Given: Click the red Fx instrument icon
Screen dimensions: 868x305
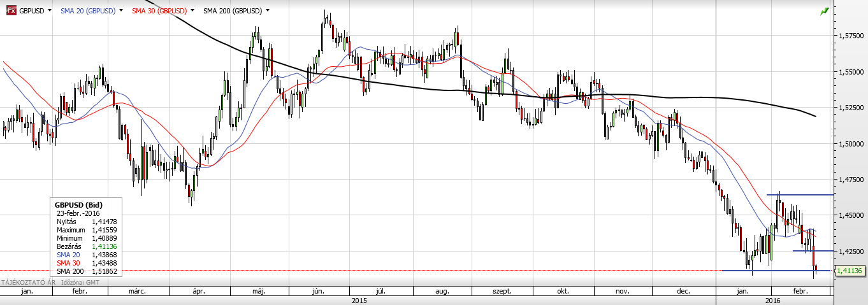Looking at the screenshot, I should coord(11,11).
